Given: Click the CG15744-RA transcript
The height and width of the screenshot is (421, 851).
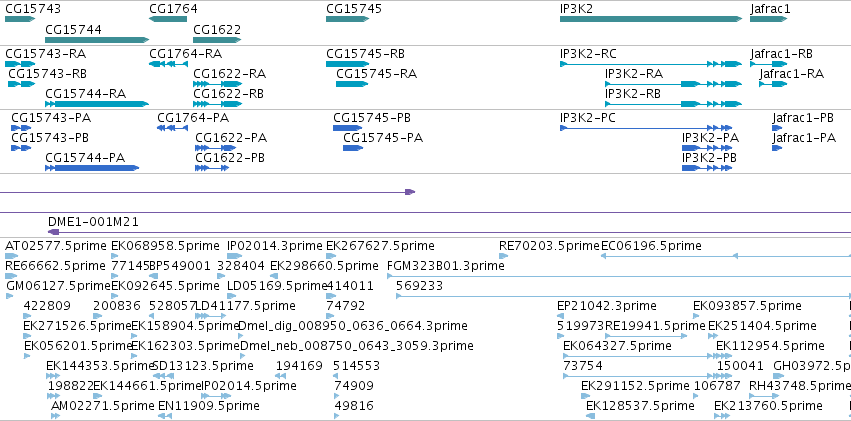Looking at the screenshot, I should (97, 104).
